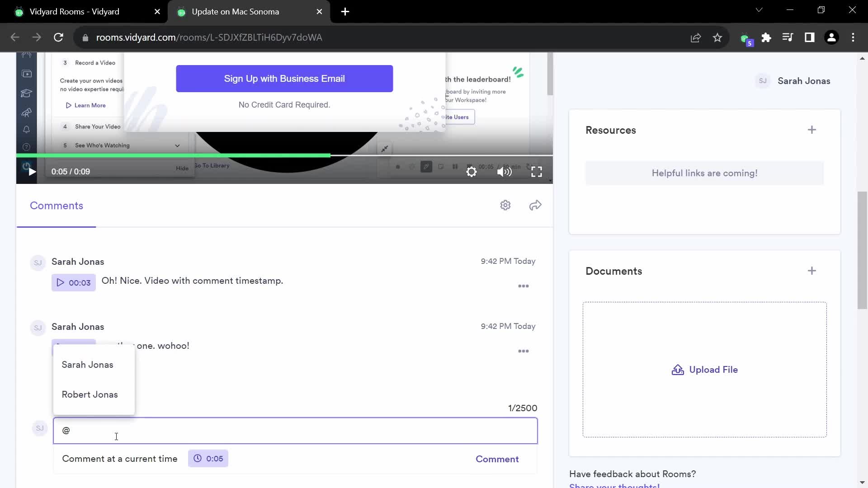Toggle fullscreen mode for video
This screenshot has height=488, width=868.
(x=537, y=172)
